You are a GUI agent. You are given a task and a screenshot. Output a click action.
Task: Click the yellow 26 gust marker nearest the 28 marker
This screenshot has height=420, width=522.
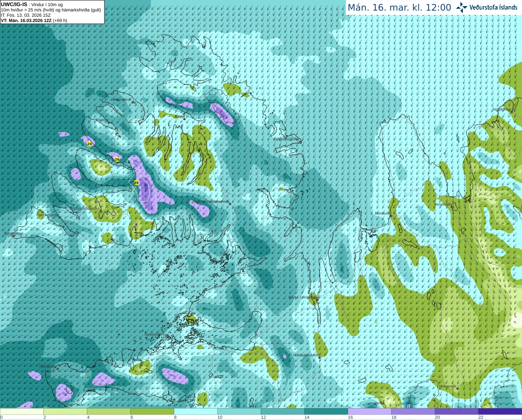(x=117, y=159)
